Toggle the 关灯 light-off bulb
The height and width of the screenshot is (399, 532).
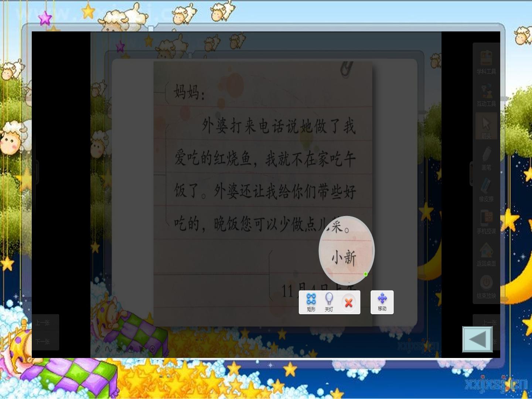pyautogui.click(x=329, y=302)
